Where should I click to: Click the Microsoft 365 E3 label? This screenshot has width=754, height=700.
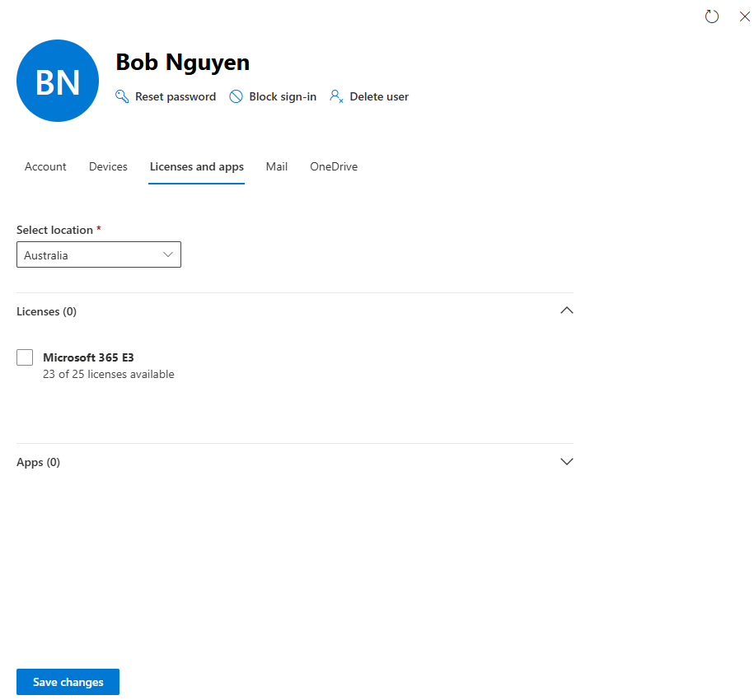pos(88,357)
